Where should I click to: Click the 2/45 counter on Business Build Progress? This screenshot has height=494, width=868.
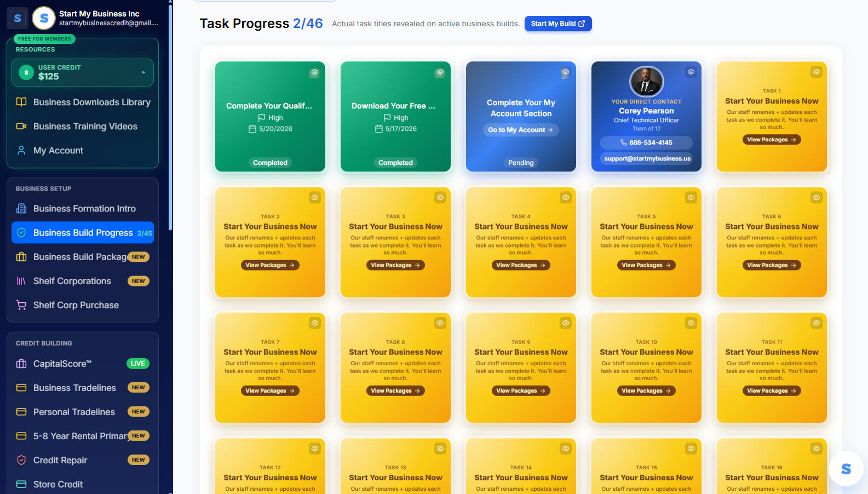pos(145,233)
